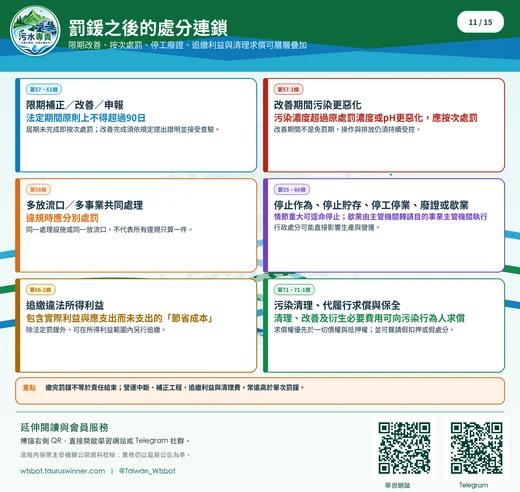Click 屆期未完成即按次處罰 description line
The height and width of the screenshot is (492, 520).
coord(123,129)
